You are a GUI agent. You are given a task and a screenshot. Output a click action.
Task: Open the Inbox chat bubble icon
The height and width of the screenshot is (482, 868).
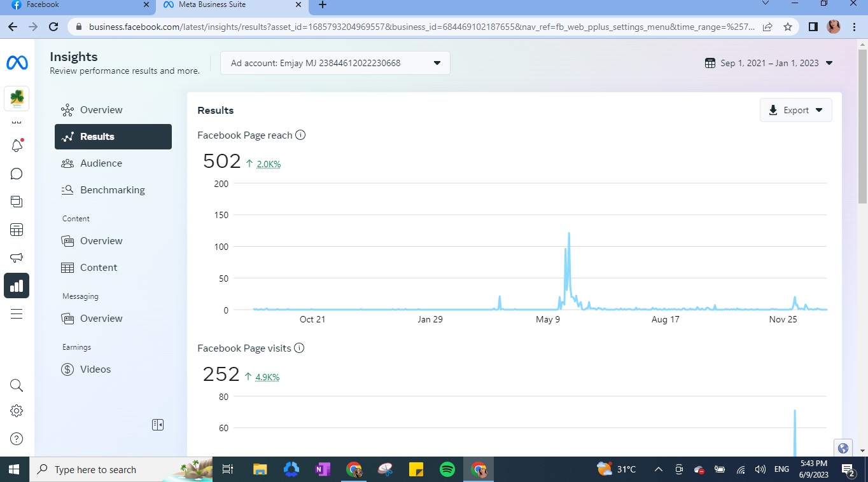point(17,174)
